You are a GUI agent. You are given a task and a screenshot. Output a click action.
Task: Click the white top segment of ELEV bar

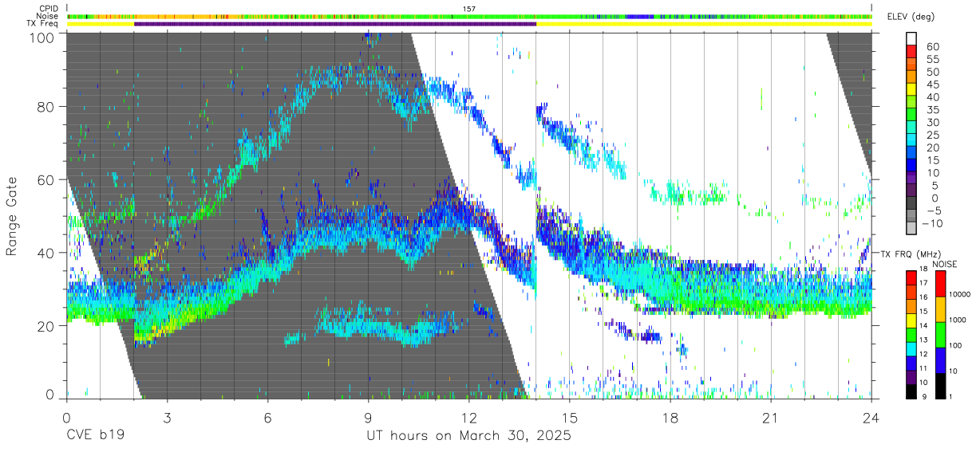tap(911, 37)
